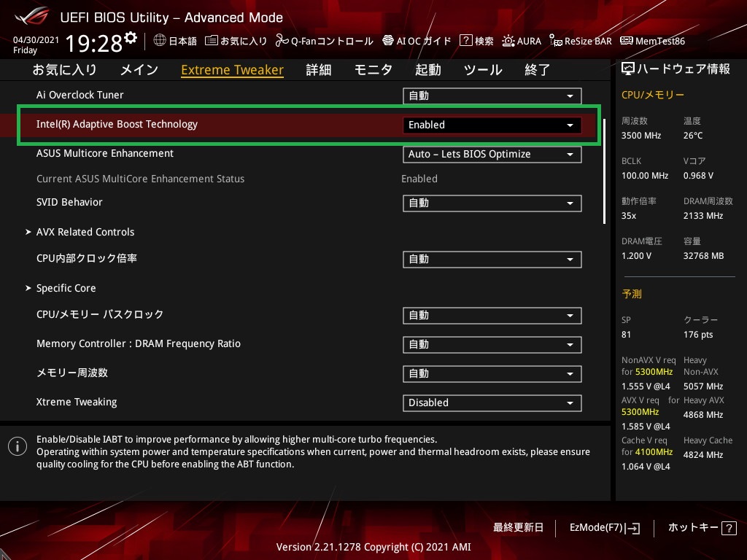Click 最終更新日 button
747x560 pixels.
pos(519,528)
